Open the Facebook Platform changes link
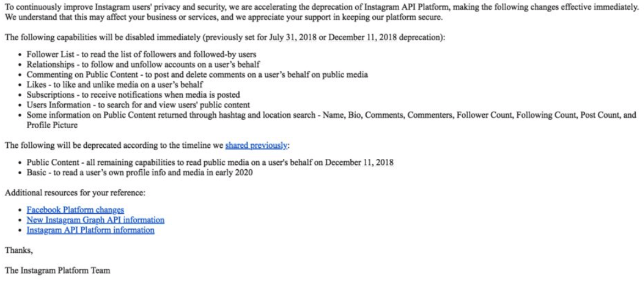Viewport: 644px width, 283px height. (75, 210)
